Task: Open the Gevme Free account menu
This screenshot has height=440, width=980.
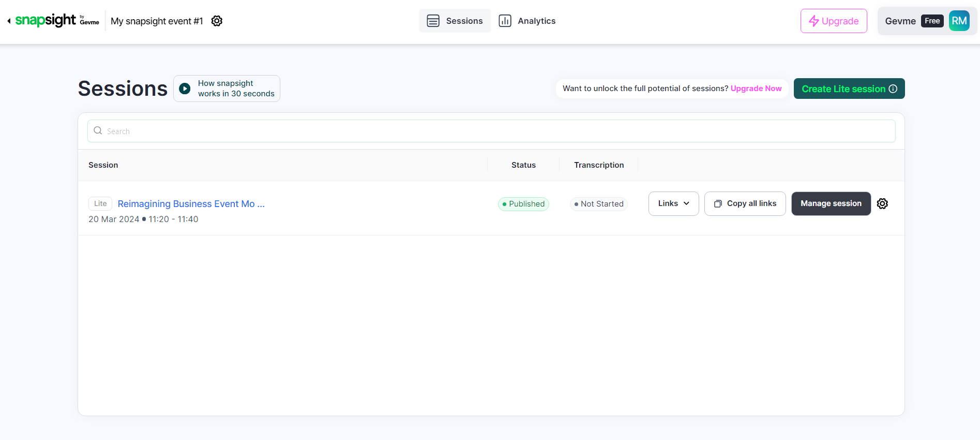Action: coord(913,21)
